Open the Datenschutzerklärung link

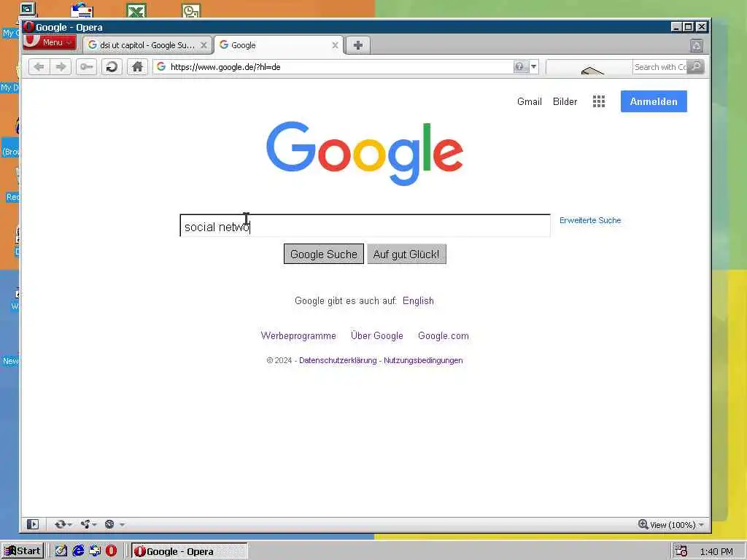coord(338,360)
